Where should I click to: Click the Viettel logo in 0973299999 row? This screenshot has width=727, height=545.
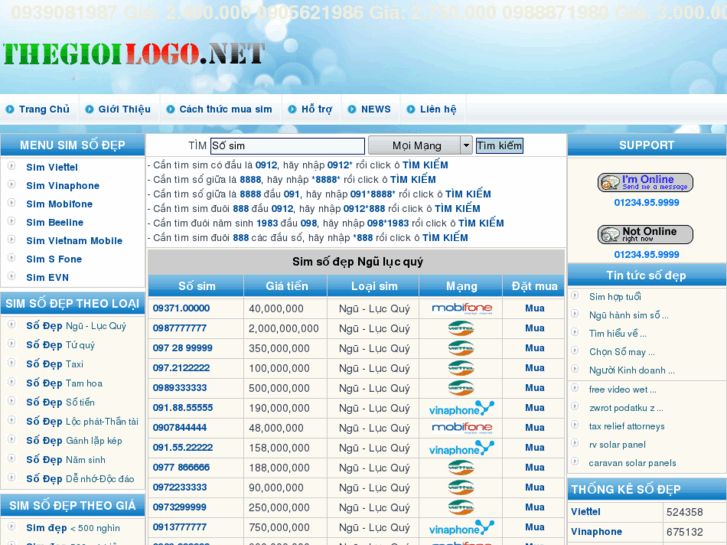click(461, 507)
